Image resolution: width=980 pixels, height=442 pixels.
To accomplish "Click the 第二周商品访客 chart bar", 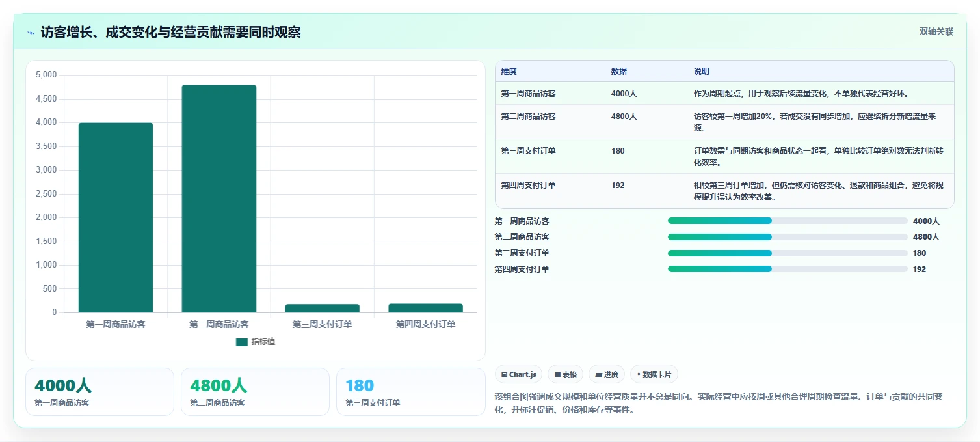I will point(219,199).
